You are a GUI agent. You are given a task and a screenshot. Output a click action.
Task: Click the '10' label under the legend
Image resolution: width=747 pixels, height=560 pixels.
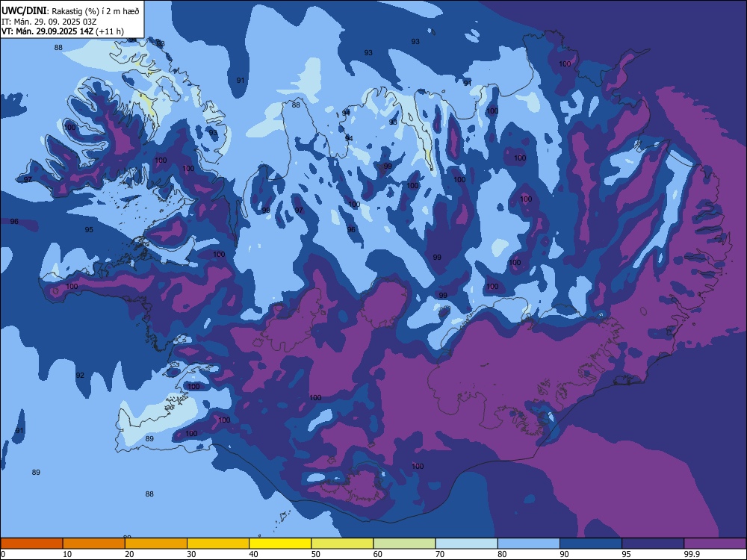67,554
